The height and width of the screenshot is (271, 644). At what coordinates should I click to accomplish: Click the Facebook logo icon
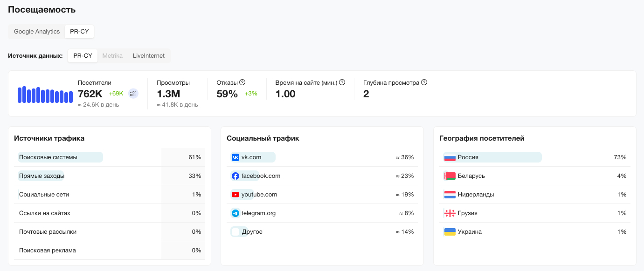235,176
